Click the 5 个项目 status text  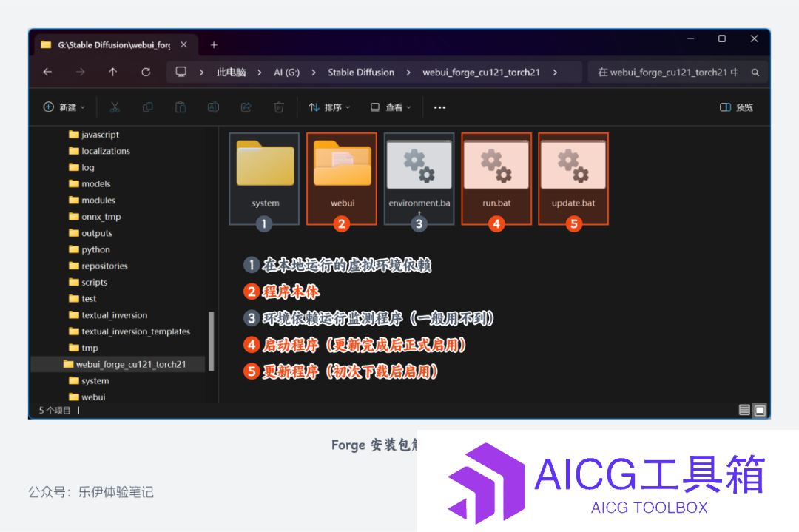pos(55,410)
